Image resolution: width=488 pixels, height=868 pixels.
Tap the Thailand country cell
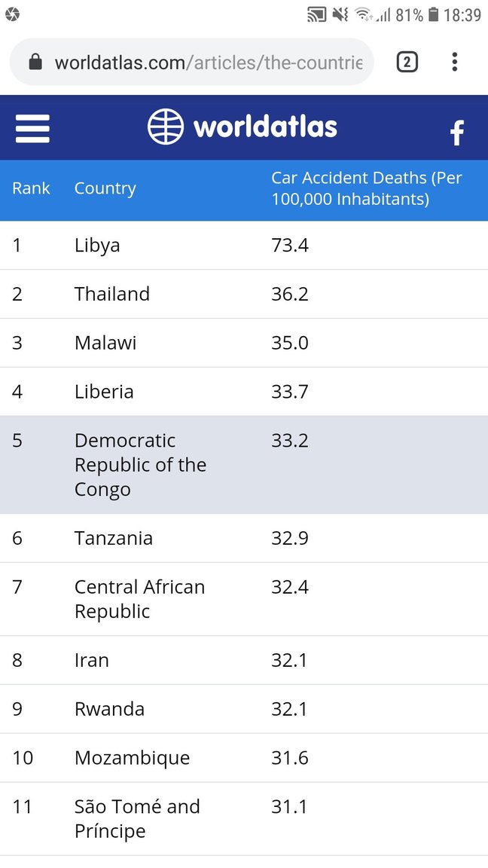tap(112, 294)
